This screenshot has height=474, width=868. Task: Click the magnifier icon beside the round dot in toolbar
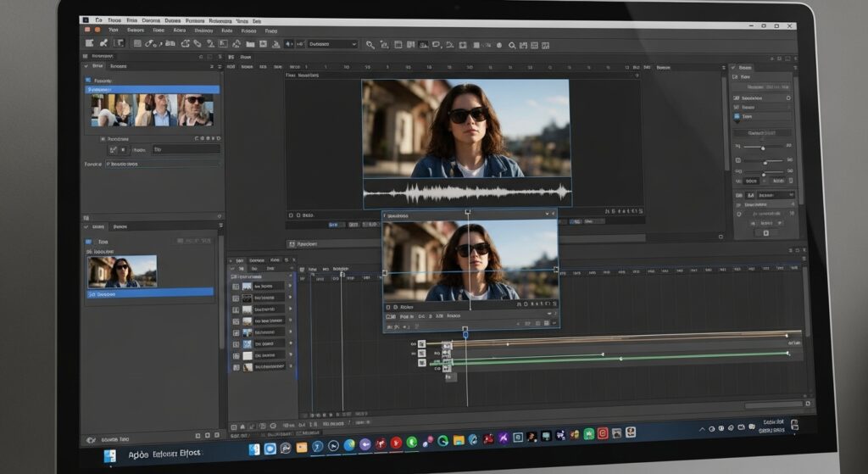pyautogui.click(x=512, y=46)
